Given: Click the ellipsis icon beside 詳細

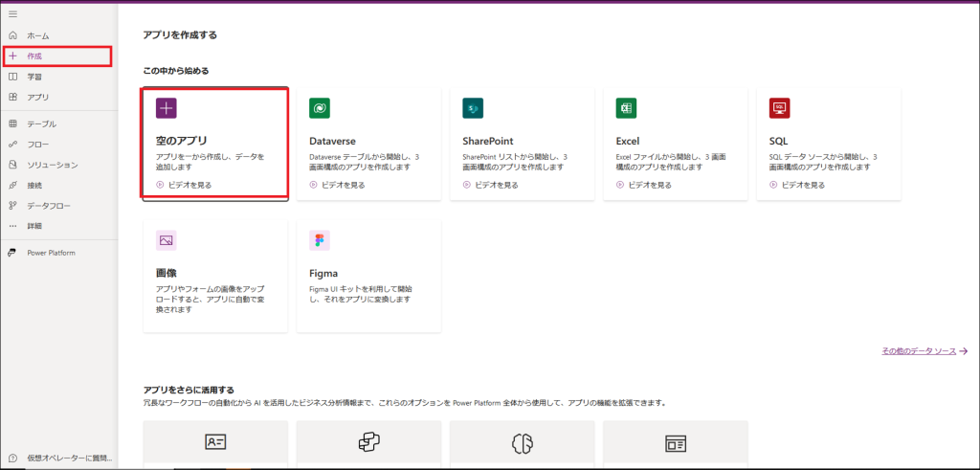Looking at the screenshot, I should [12, 226].
